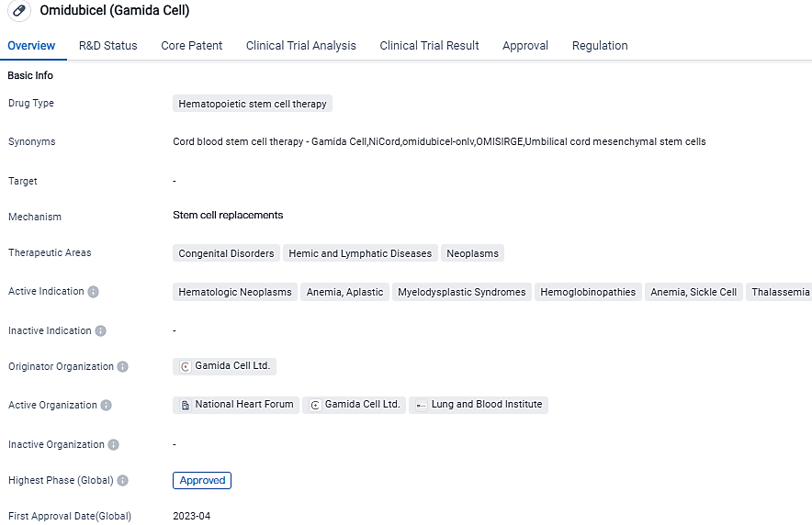Select Hematopoietic stem cell therapy tag
Screen dimensions: 812x525
(x=252, y=104)
